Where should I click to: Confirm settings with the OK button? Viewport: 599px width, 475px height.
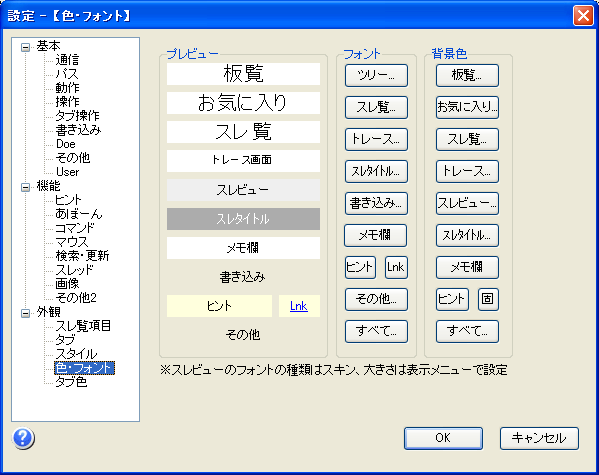pyautogui.click(x=444, y=438)
